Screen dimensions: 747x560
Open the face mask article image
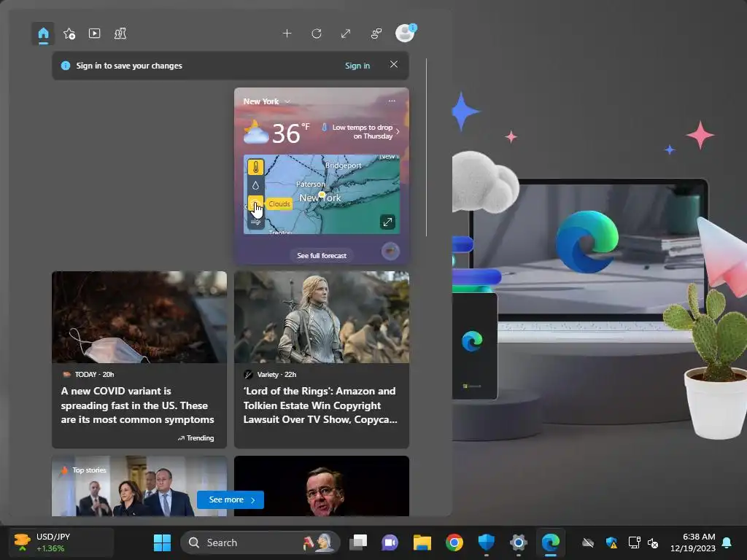click(139, 317)
